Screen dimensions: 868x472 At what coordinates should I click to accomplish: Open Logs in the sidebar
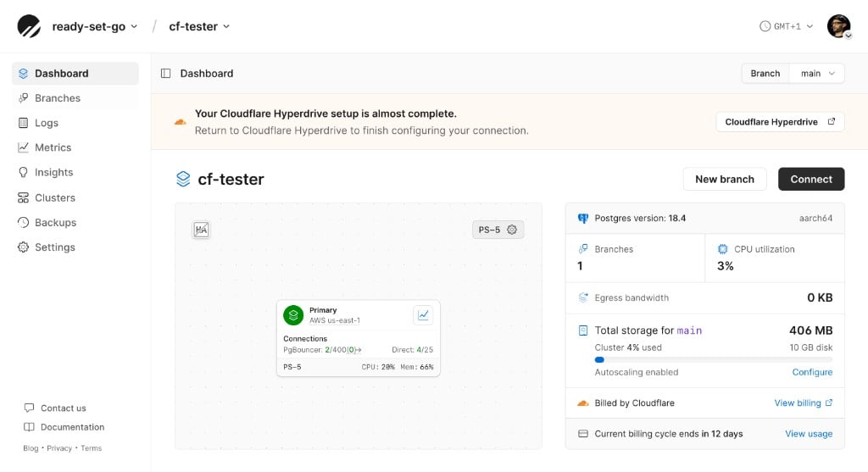pyautogui.click(x=75, y=123)
